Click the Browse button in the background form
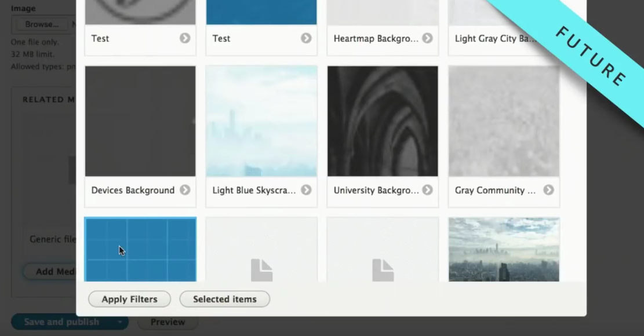Image resolution: width=644 pixels, height=336 pixels. [x=42, y=24]
